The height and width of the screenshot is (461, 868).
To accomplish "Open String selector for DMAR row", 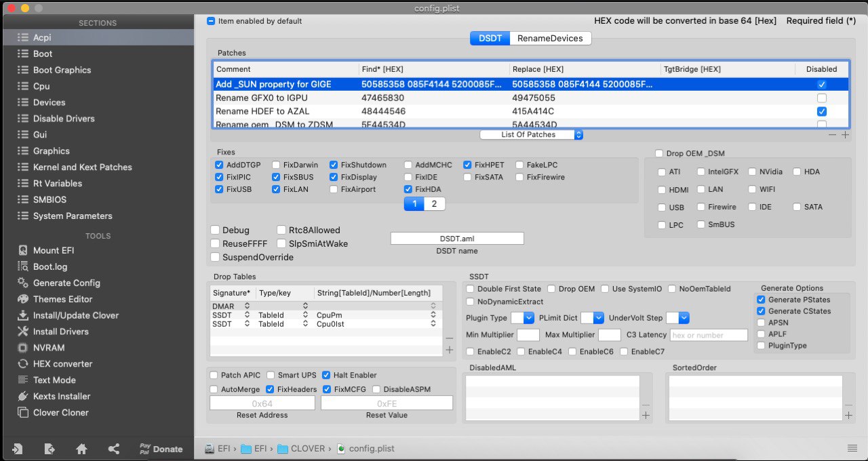I will pyautogui.click(x=433, y=307).
